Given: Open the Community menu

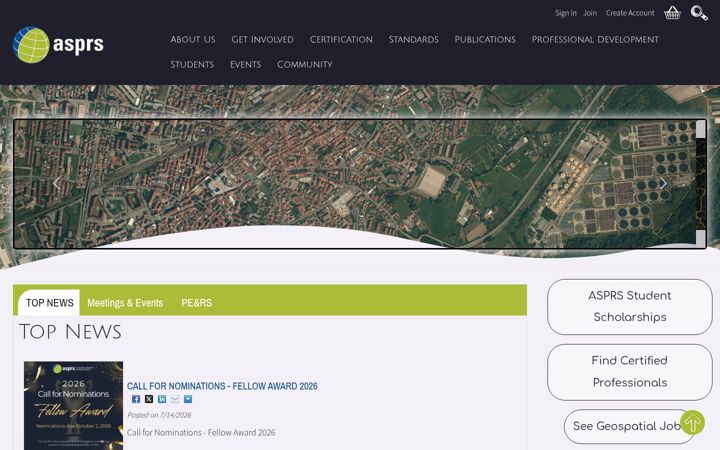Looking at the screenshot, I should point(304,64).
